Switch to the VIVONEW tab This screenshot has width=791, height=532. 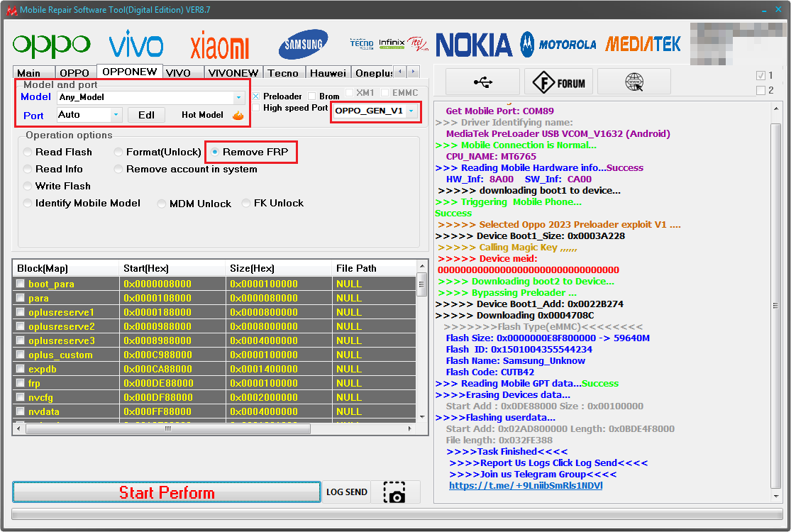coord(233,73)
